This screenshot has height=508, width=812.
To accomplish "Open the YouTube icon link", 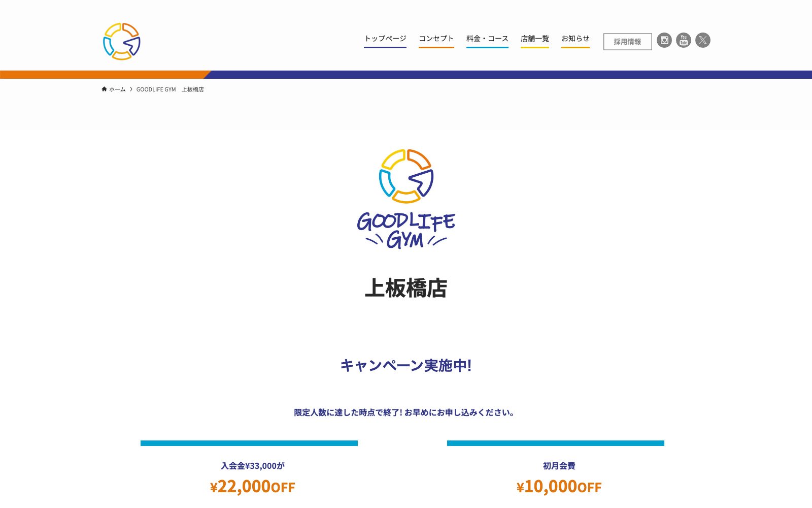I will pos(684,40).
